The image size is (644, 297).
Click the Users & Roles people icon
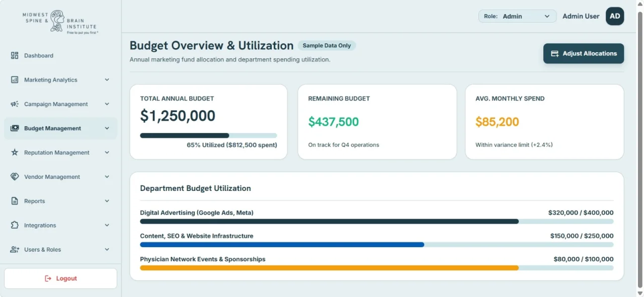[x=15, y=249]
